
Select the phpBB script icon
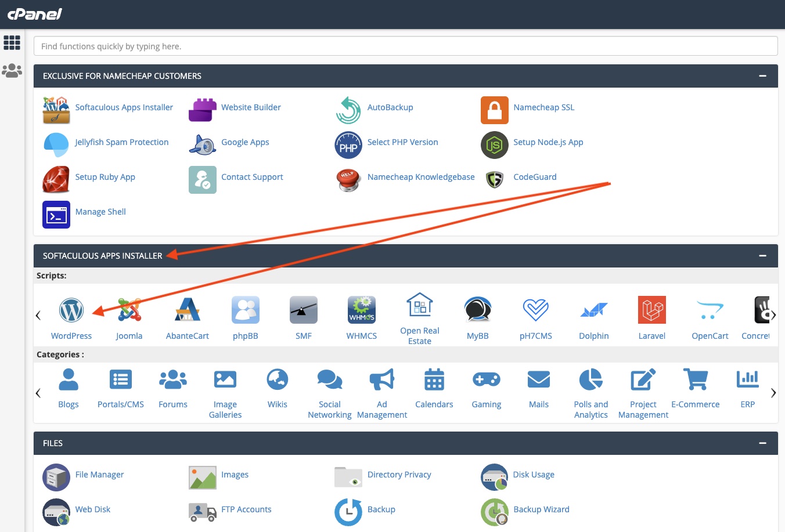tap(246, 310)
